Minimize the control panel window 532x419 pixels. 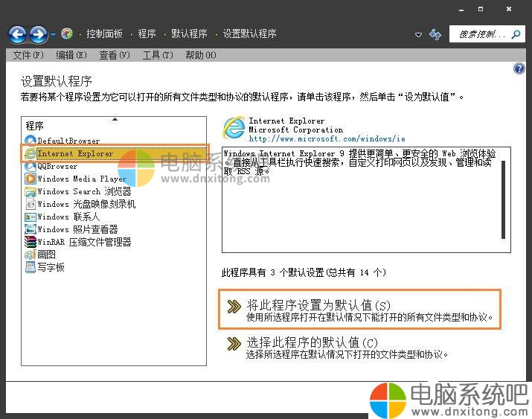click(x=461, y=10)
